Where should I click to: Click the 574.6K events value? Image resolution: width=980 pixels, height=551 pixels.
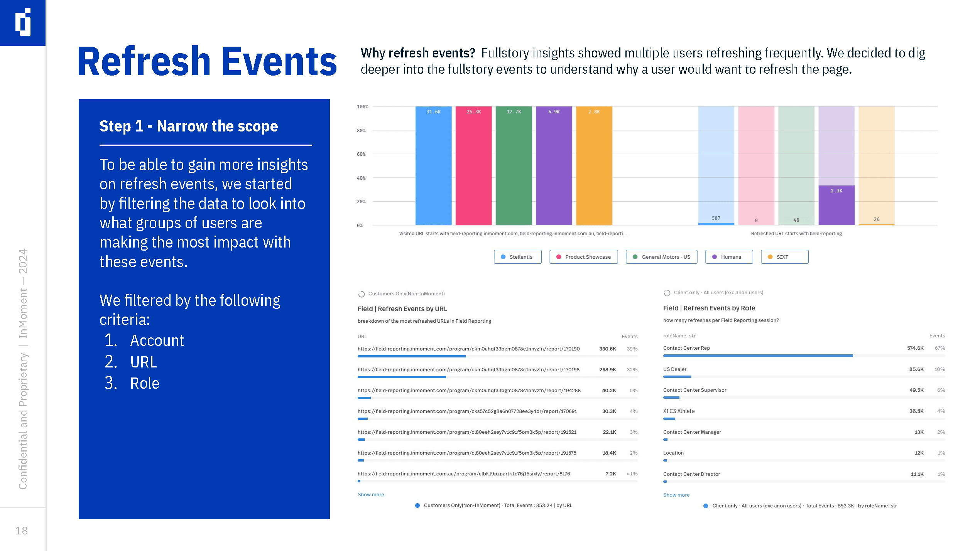click(x=915, y=348)
